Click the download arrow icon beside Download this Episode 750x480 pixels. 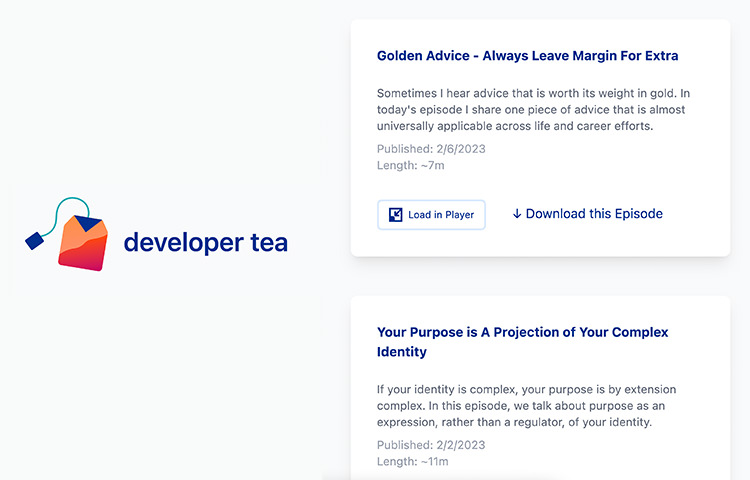pos(517,214)
